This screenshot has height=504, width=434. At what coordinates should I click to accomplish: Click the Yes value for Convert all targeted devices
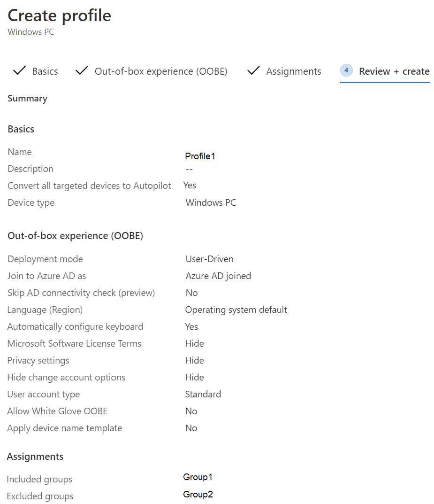(190, 185)
